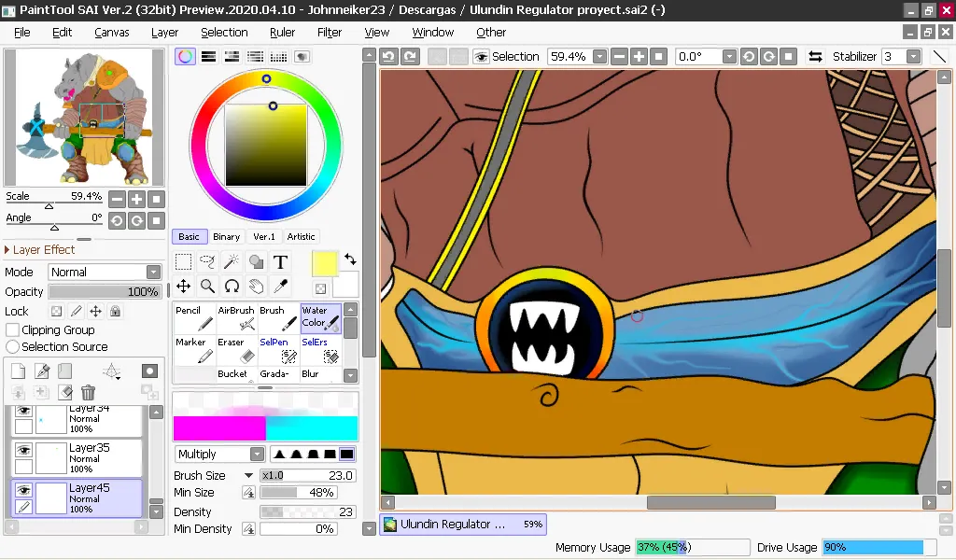Viewport: 956px width, 560px height.
Task: Choose the Marker tool
Action: point(194,350)
